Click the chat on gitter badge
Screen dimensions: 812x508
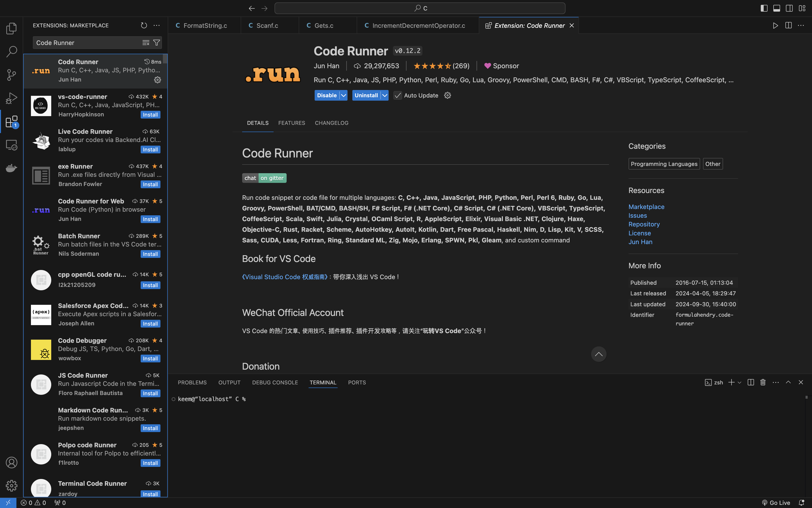tap(264, 178)
